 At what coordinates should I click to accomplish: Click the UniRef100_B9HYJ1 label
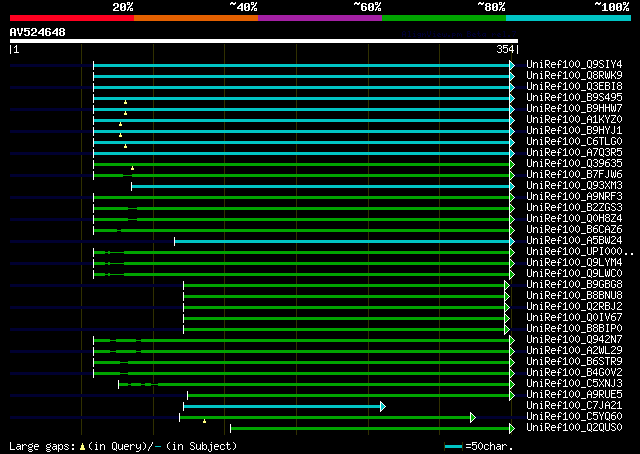point(574,131)
